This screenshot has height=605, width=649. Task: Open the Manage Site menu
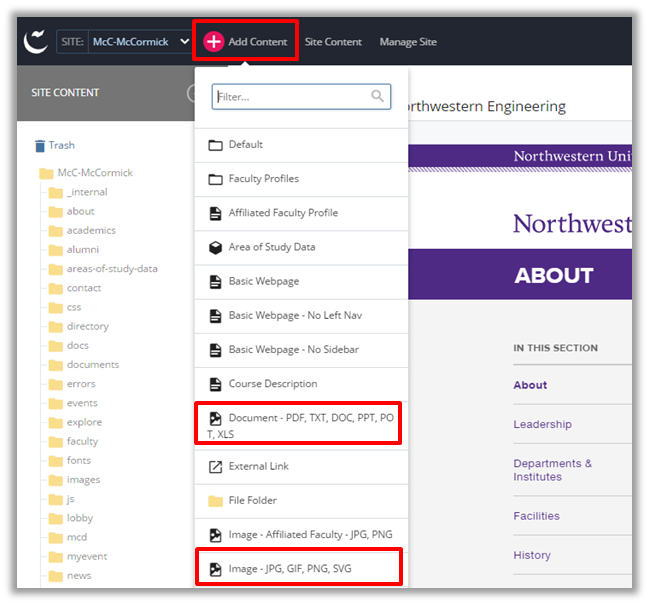(408, 42)
